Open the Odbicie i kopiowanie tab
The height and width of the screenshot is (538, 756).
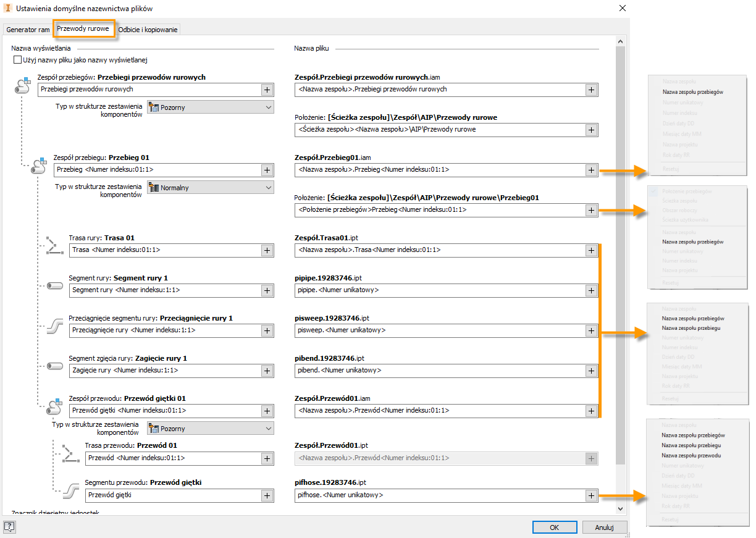tap(148, 30)
